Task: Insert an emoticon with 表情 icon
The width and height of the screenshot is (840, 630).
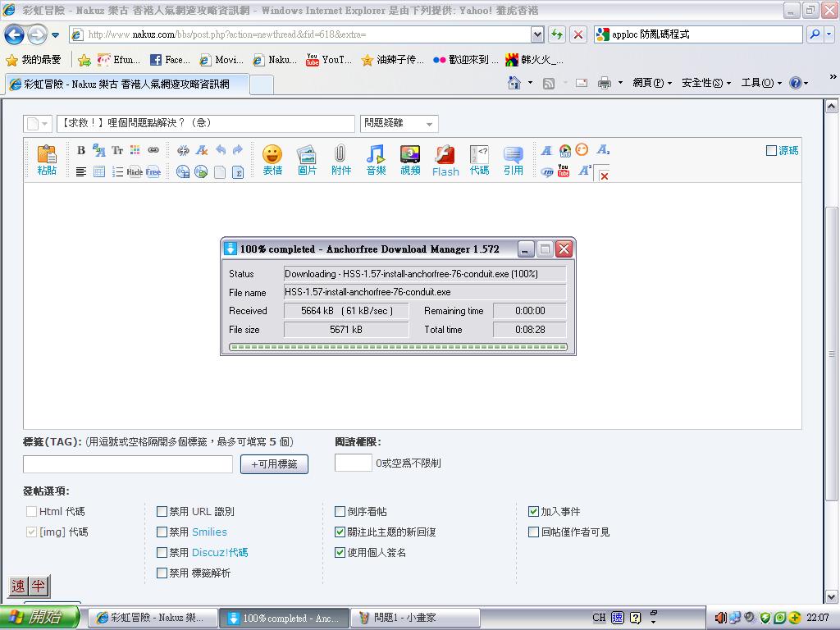Action: (272, 159)
